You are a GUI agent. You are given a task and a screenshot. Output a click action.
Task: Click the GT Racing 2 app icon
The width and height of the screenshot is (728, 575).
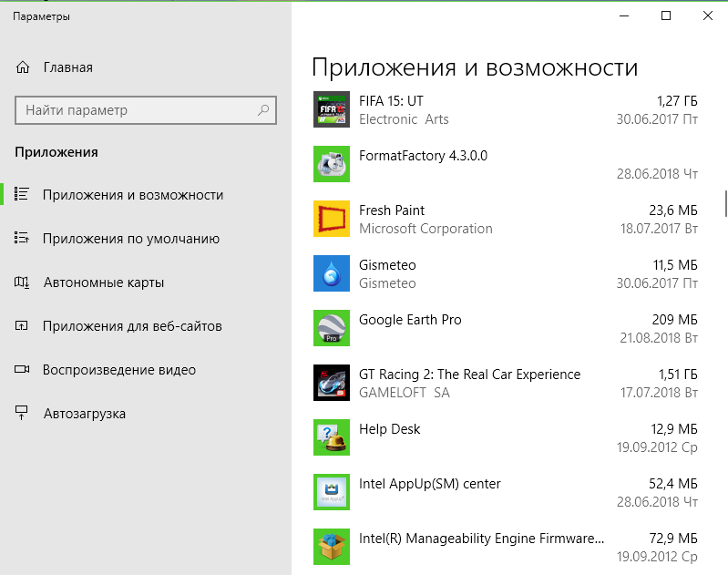(332, 383)
